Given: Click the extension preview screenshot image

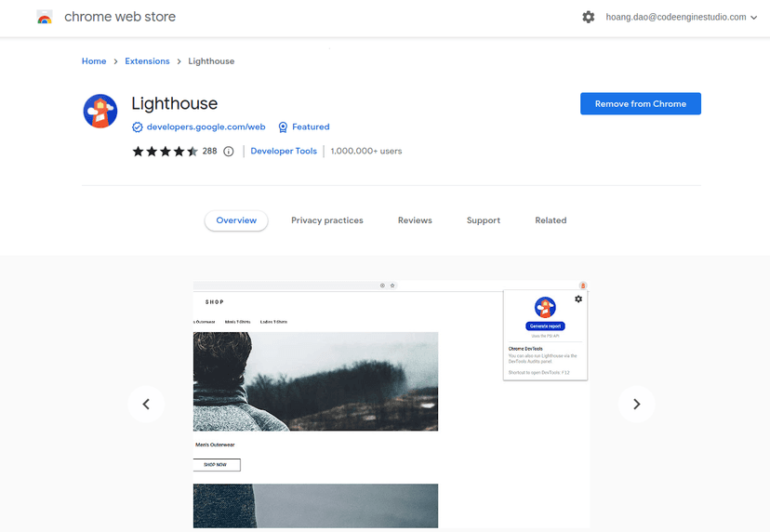Looking at the screenshot, I should click(x=392, y=404).
